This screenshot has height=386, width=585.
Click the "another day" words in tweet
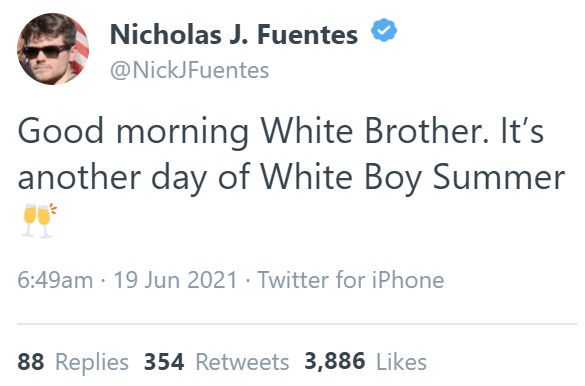112,179
